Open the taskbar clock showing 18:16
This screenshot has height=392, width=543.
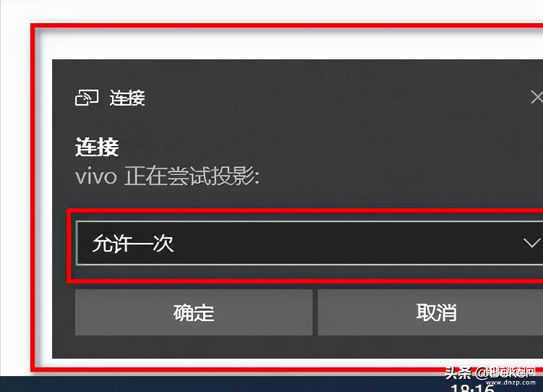tap(473, 388)
